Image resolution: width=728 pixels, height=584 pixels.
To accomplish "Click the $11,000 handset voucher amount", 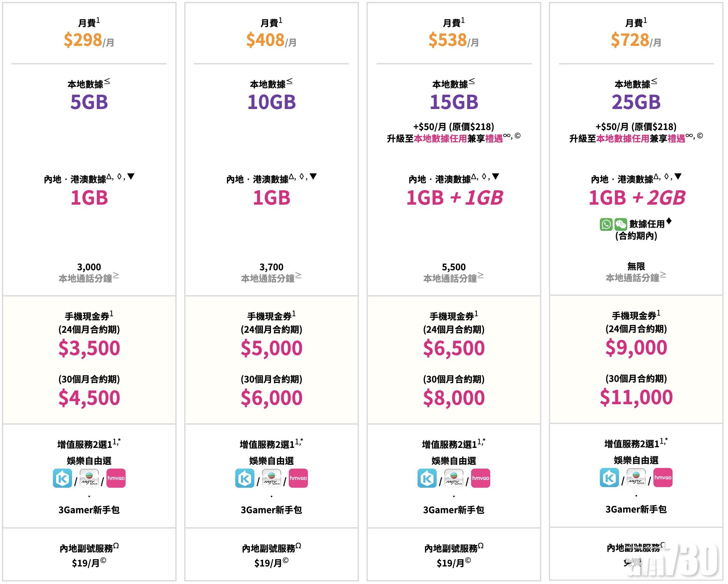I will point(636,397).
